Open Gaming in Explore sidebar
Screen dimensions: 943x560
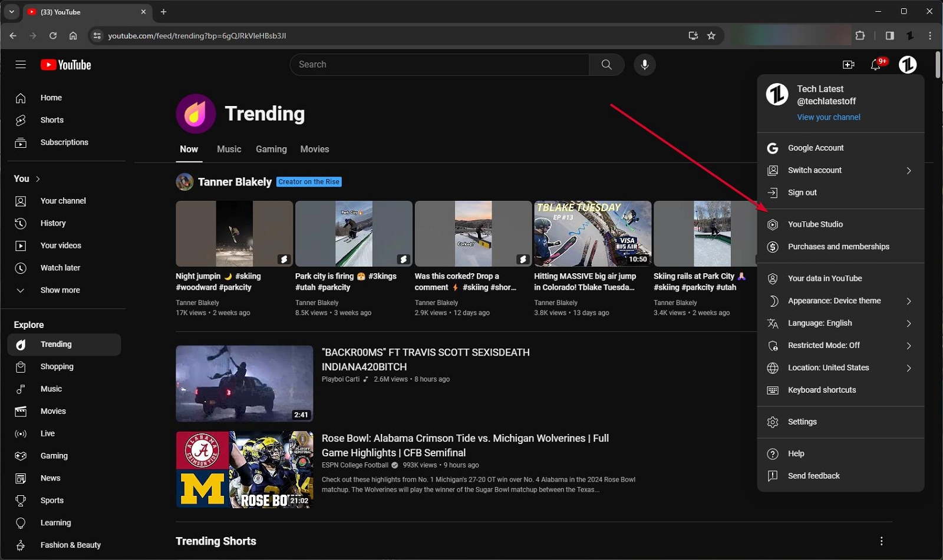tap(64, 456)
